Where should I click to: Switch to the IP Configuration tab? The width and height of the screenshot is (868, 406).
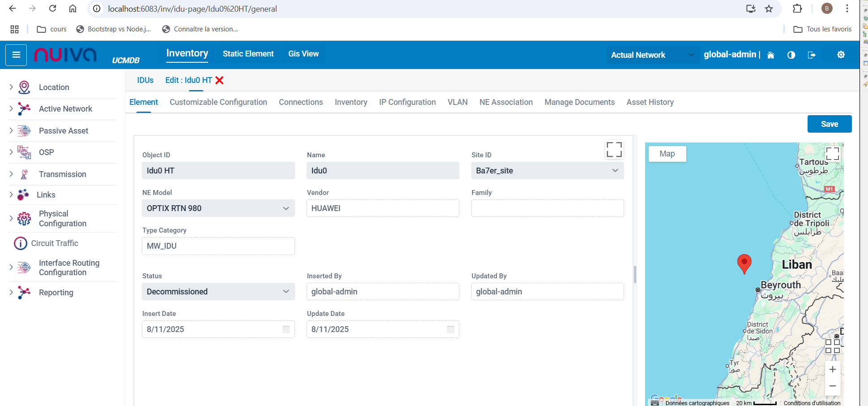pyautogui.click(x=407, y=102)
